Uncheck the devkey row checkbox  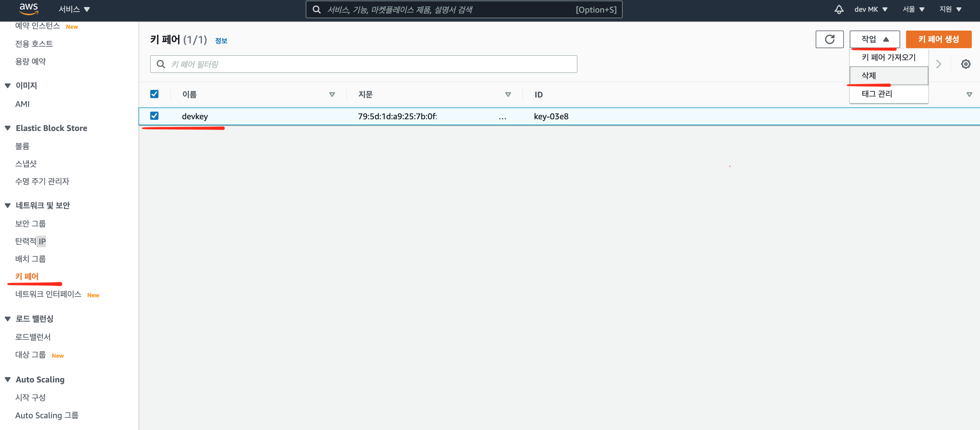tap(154, 116)
